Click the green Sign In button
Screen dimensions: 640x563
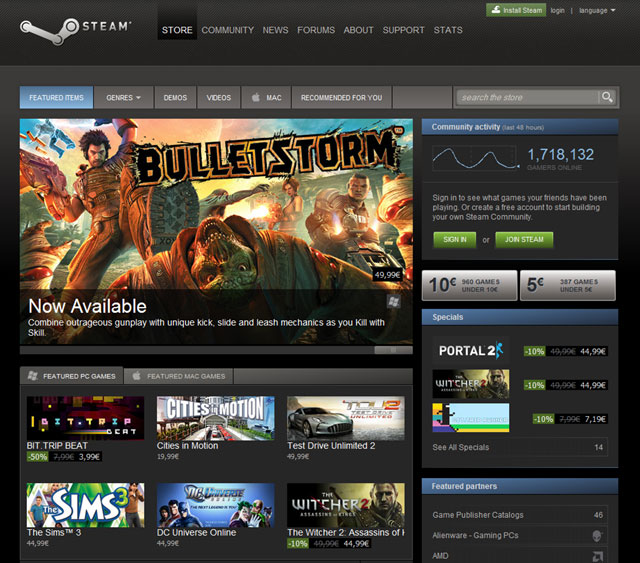tap(455, 240)
